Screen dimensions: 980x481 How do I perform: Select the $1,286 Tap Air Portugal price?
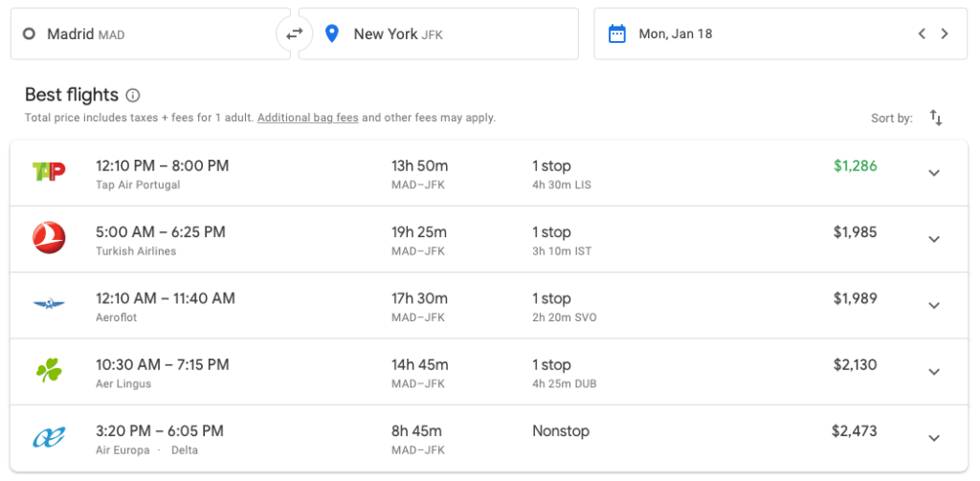tap(855, 165)
